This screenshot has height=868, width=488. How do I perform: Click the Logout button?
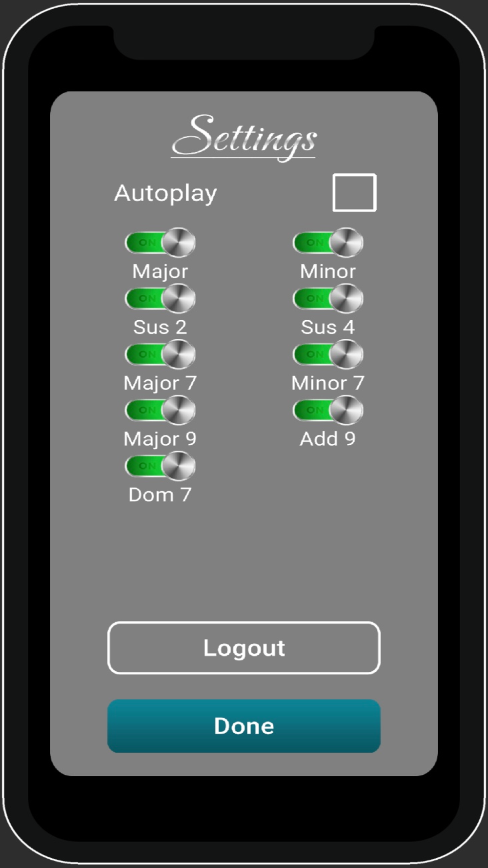point(244,648)
